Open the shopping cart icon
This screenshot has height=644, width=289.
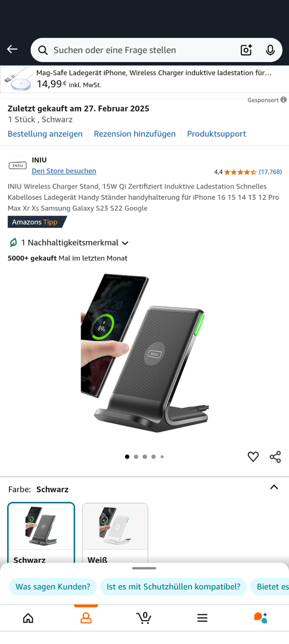pos(144,618)
